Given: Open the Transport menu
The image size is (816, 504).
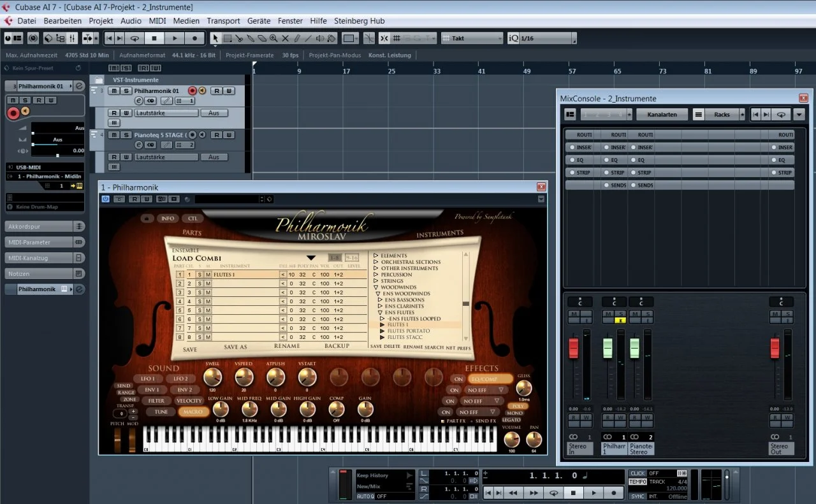Looking at the screenshot, I should click(x=223, y=20).
